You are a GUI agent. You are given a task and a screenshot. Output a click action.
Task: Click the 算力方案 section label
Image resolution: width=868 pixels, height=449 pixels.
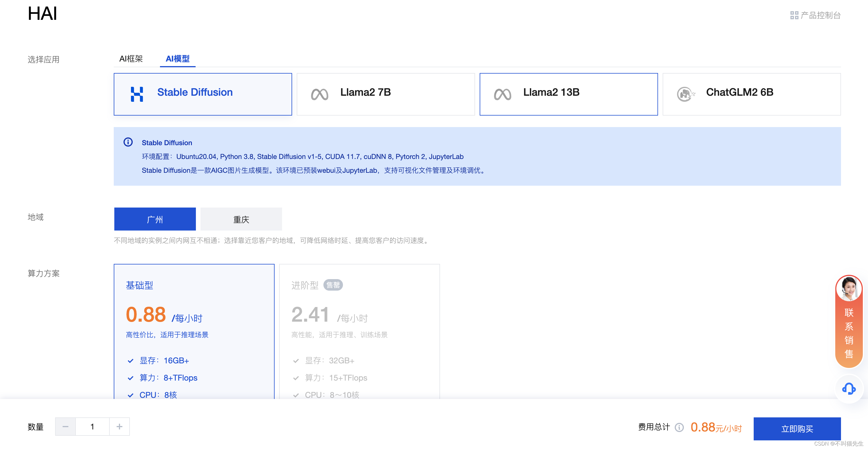pyautogui.click(x=43, y=274)
